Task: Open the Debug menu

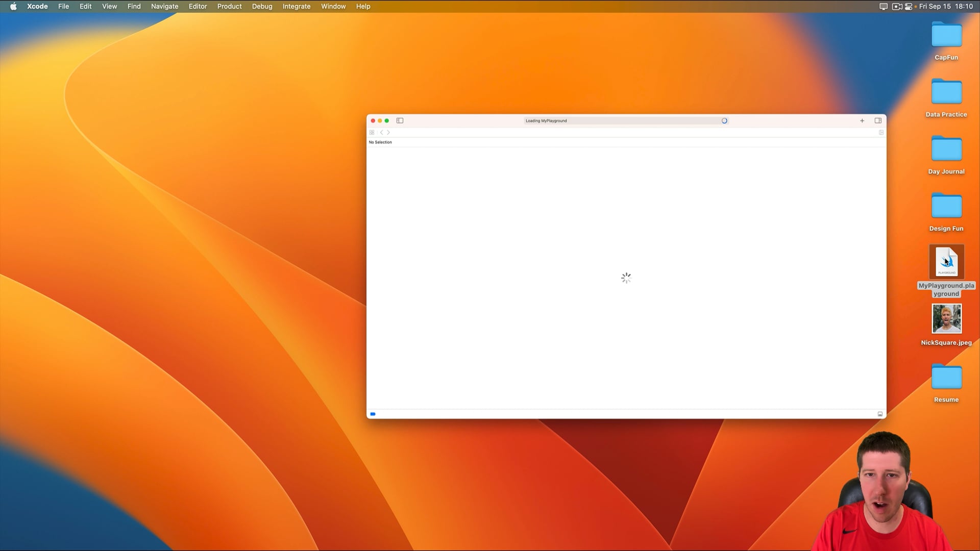Action: 262,7
